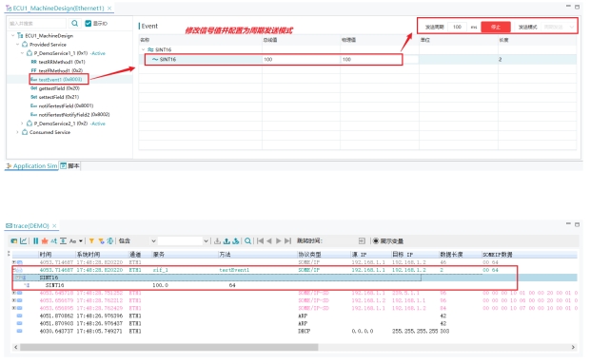
Task: Expand the SOME/IP-SD row to 239.5.1.1
Action: coord(14,293)
